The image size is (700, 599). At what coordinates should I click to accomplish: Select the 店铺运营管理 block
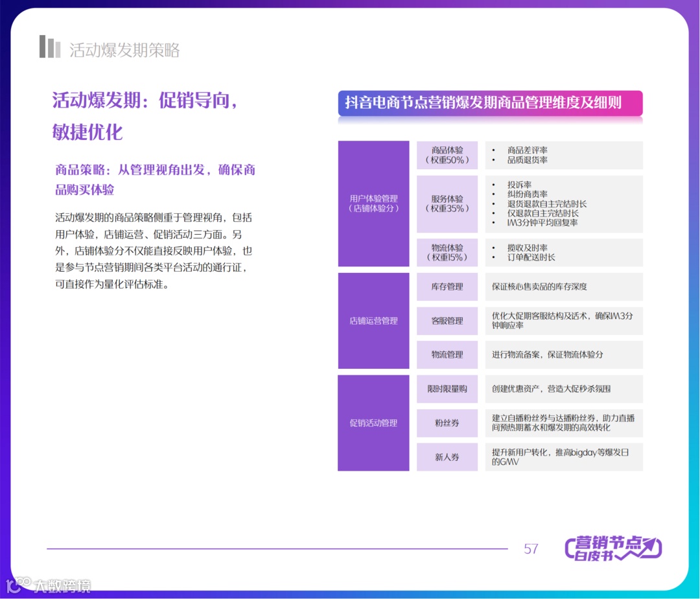tap(374, 320)
